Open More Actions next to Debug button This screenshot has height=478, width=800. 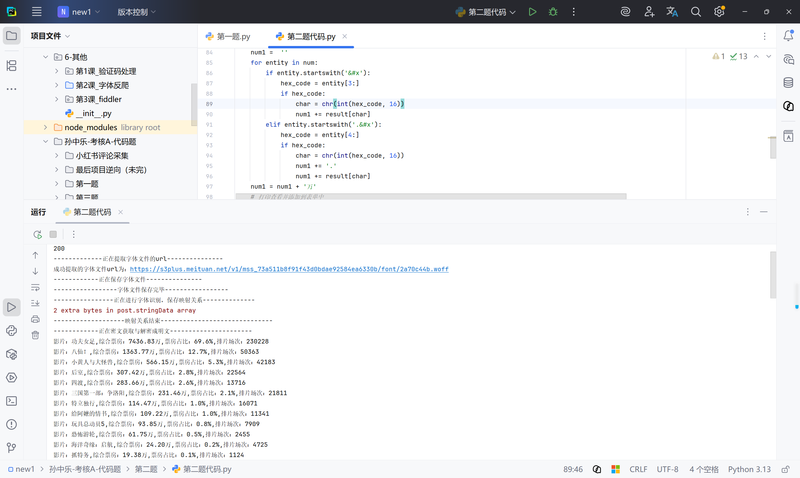pos(573,12)
